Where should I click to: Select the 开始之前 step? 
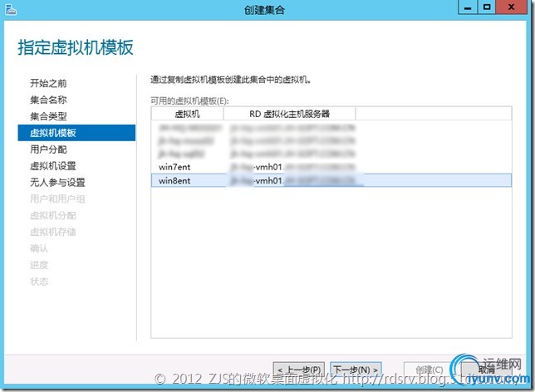pyautogui.click(x=48, y=83)
